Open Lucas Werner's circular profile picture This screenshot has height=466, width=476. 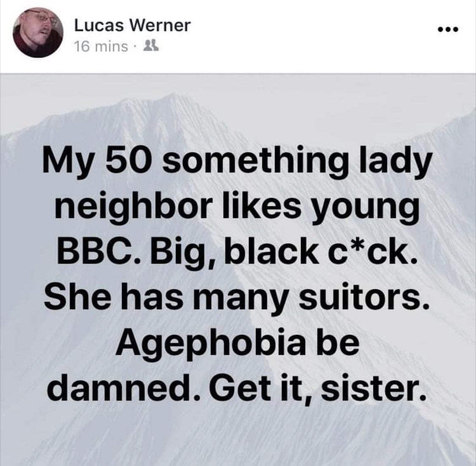point(38,33)
